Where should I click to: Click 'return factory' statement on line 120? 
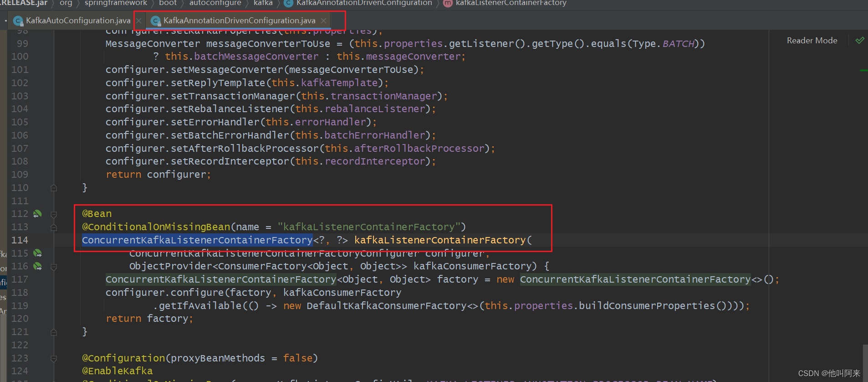[x=149, y=319]
